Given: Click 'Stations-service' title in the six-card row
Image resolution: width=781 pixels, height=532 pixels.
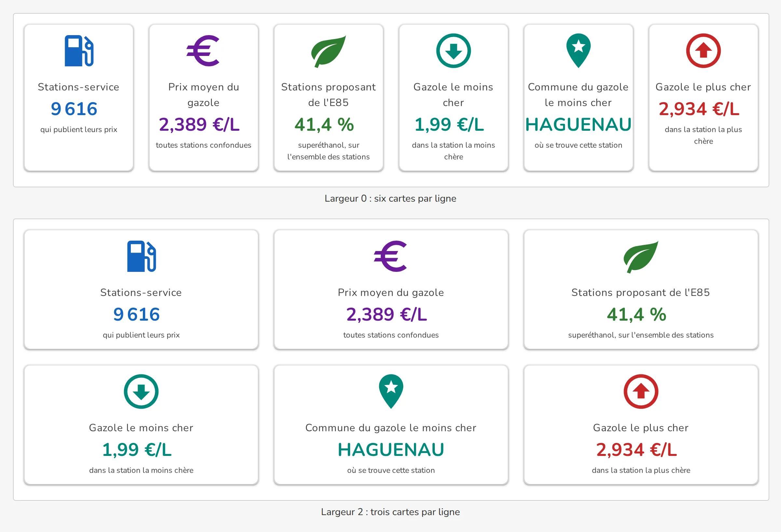Looking at the screenshot, I should point(79,87).
